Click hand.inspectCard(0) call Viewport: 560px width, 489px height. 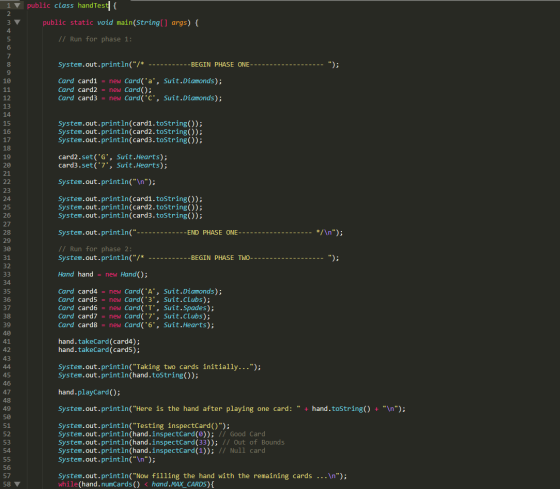coord(171,434)
